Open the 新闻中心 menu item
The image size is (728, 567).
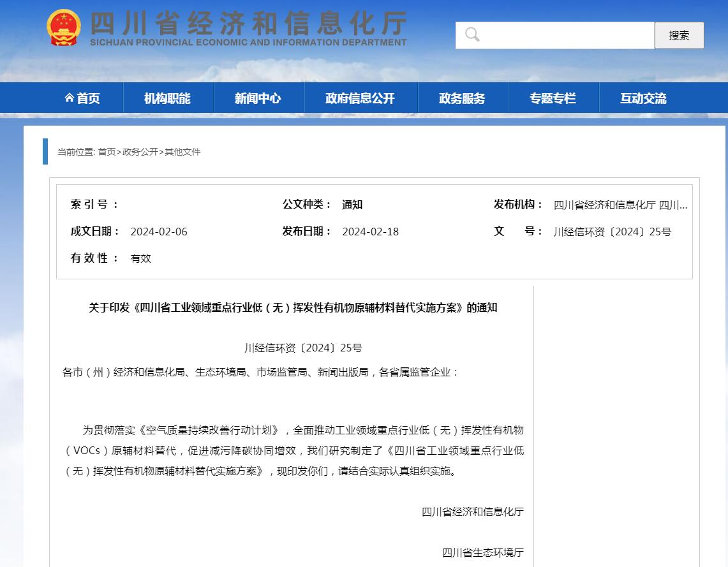click(258, 97)
